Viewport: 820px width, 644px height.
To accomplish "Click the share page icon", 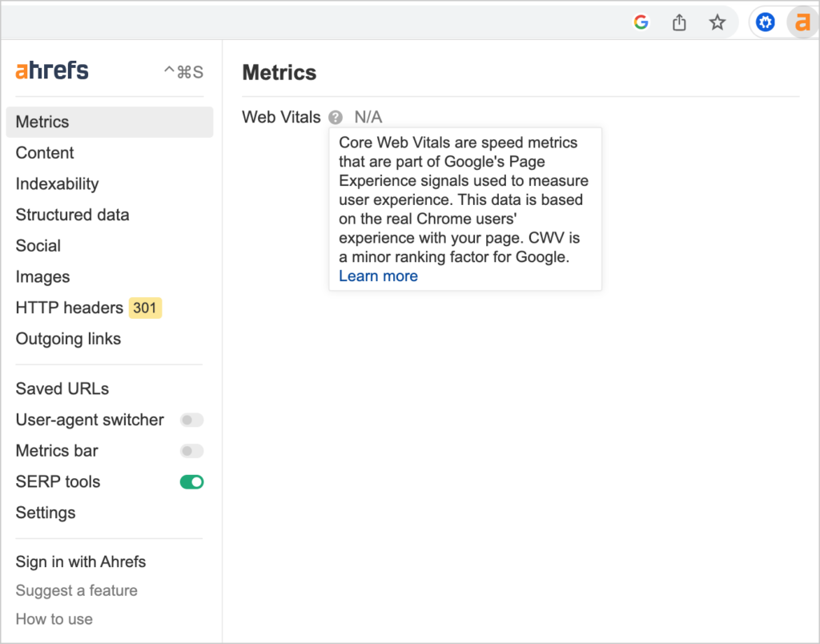I will pos(679,22).
